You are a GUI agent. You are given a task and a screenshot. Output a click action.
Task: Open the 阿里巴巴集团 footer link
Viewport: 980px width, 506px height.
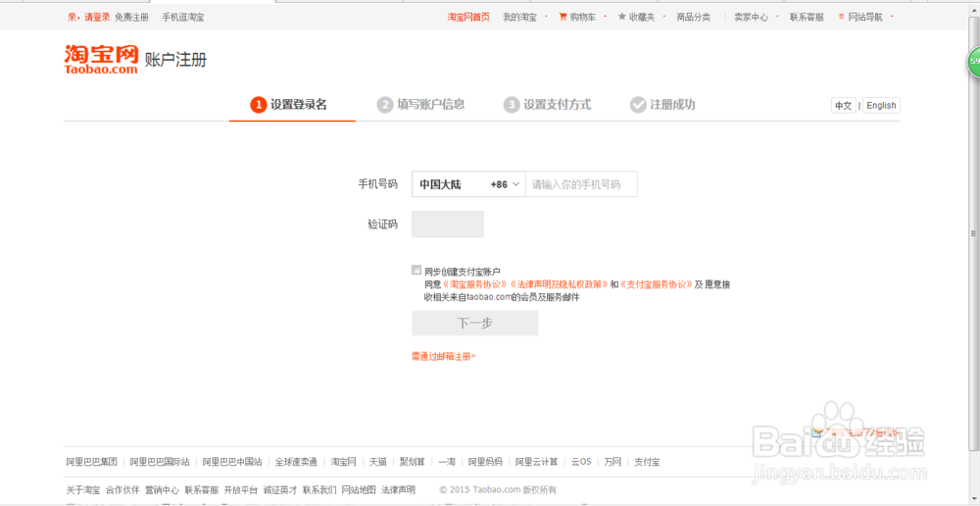[x=92, y=462]
